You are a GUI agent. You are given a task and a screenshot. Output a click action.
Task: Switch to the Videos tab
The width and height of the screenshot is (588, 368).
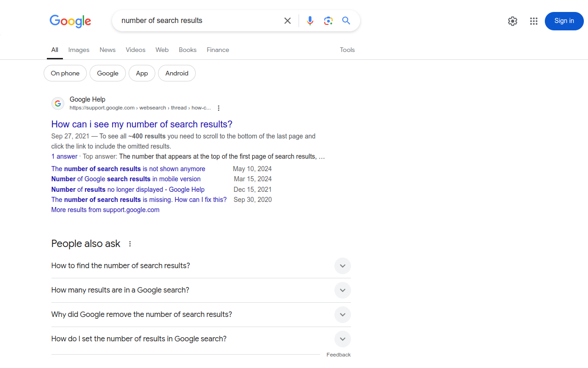[x=136, y=50]
